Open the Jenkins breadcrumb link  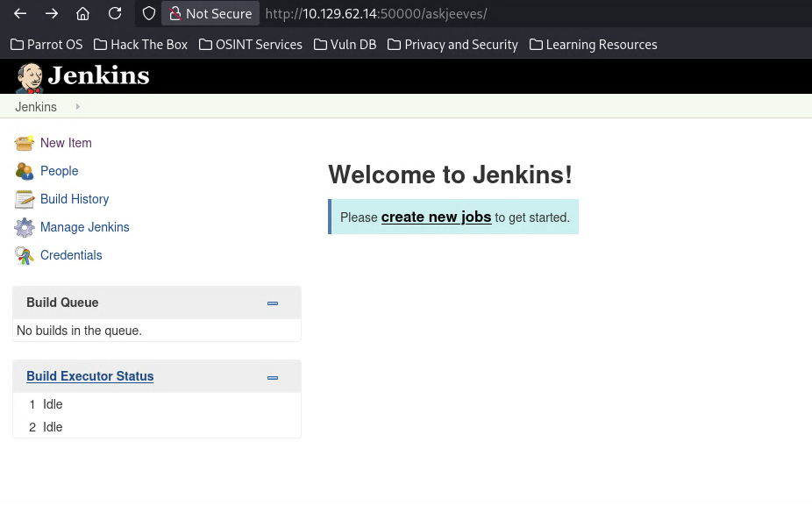click(x=36, y=107)
